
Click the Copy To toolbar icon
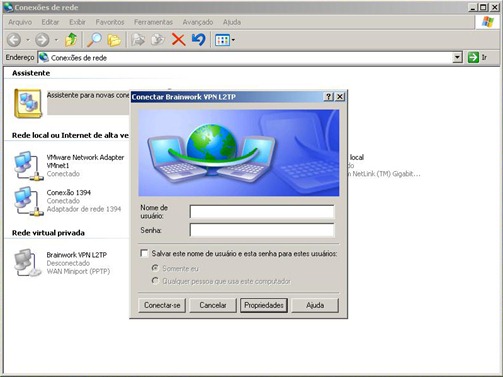pyautogui.click(x=158, y=40)
